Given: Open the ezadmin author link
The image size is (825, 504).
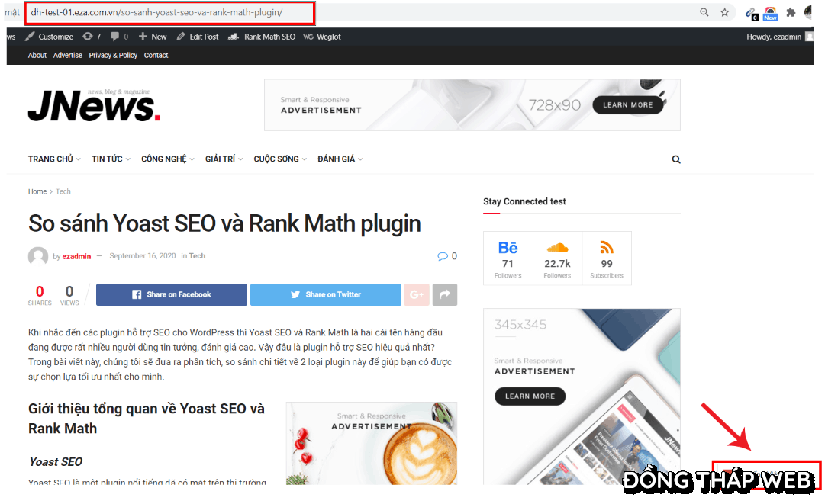Looking at the screenshot, I should click(76, 257).
